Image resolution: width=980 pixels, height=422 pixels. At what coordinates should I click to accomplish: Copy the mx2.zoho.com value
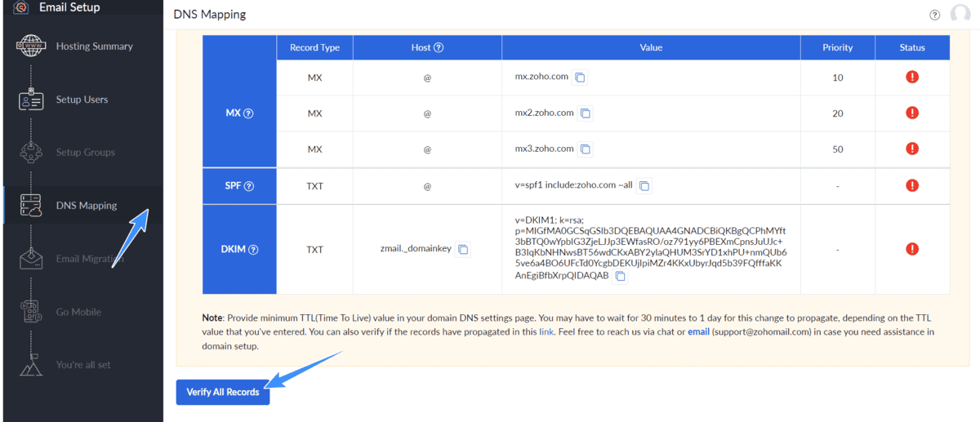[x=586, y=113]
